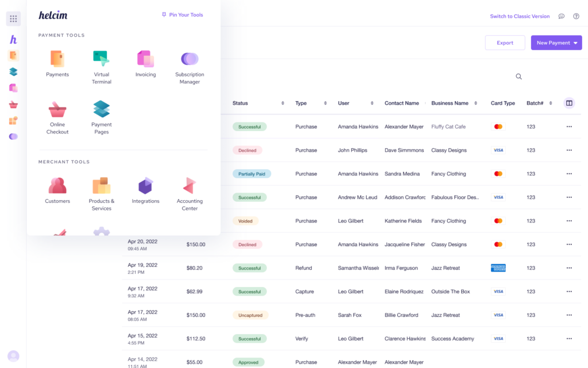
Task: Open actions menu for Success Academy row
Action: (569, 339)
